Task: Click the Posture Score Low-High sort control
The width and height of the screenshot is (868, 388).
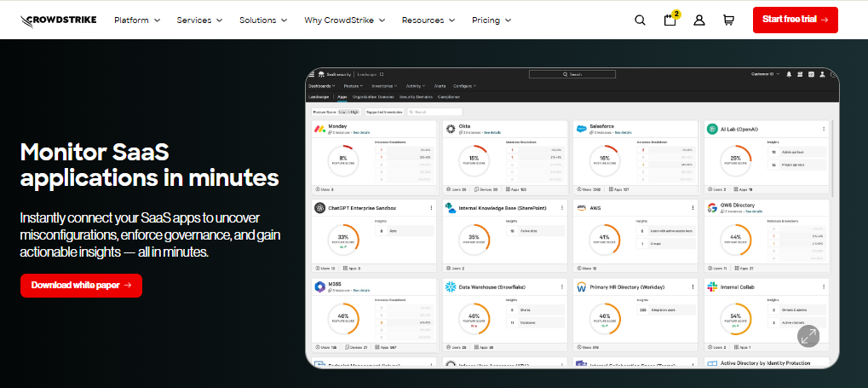Action: coord(336,112)
